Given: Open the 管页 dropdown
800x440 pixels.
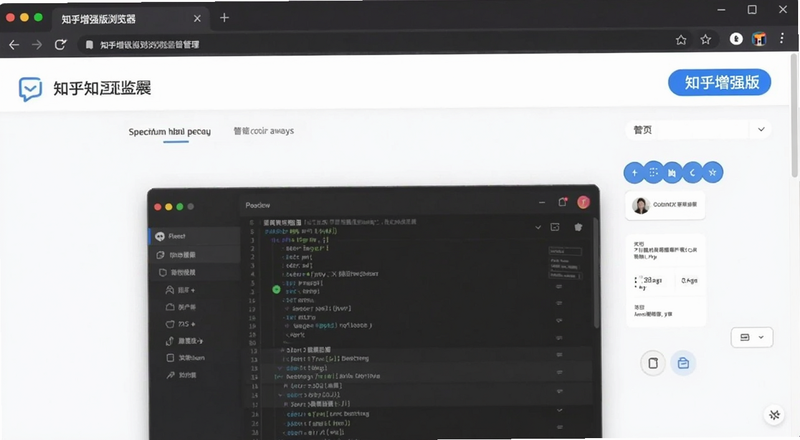Looking at the screenshot, I should pyautogui.click(x=697, y=130).
